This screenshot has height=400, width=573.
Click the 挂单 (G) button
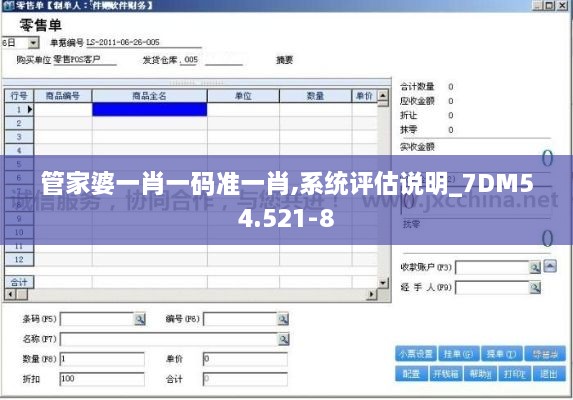click(x=459, y=354)
